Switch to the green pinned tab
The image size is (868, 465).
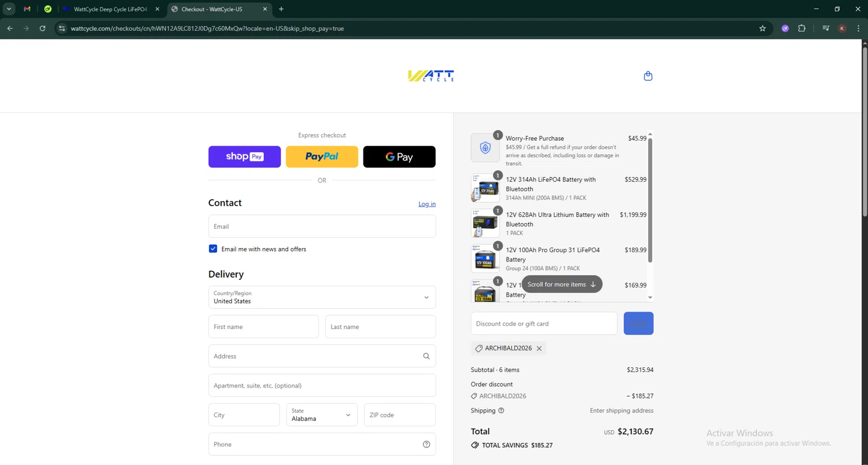pos(48,9)
